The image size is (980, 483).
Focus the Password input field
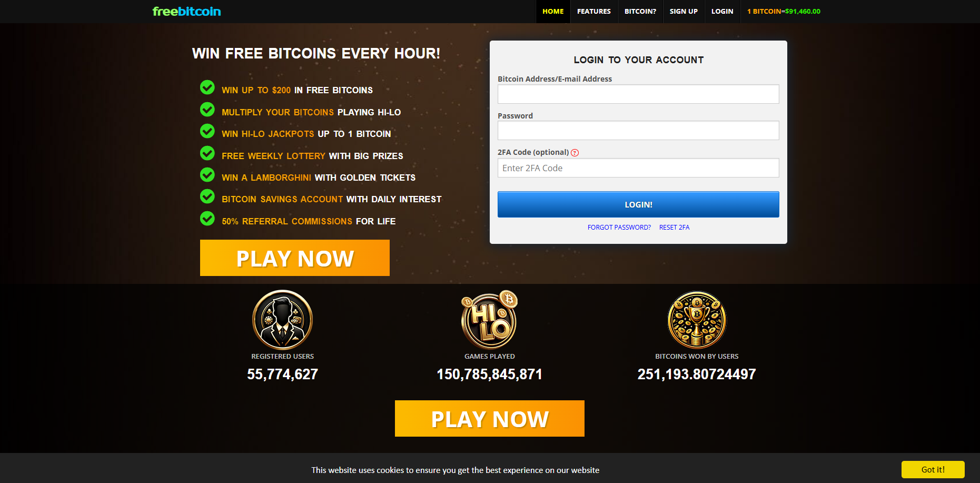click(638, 131)
